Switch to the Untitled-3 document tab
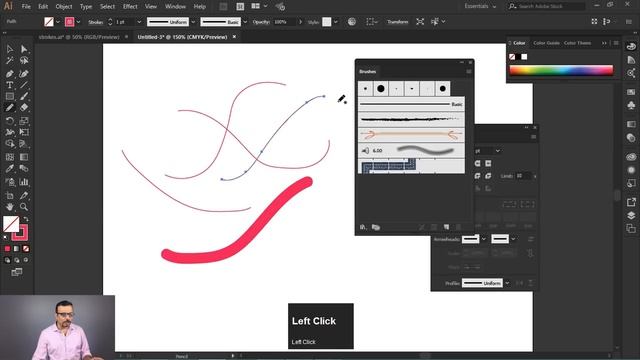This screenshot has width=640, height=360. tap(182, 37)
